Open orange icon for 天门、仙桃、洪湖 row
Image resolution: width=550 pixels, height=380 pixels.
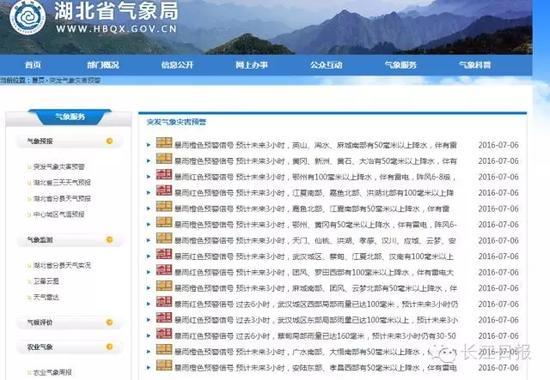(x=164, y=238)
